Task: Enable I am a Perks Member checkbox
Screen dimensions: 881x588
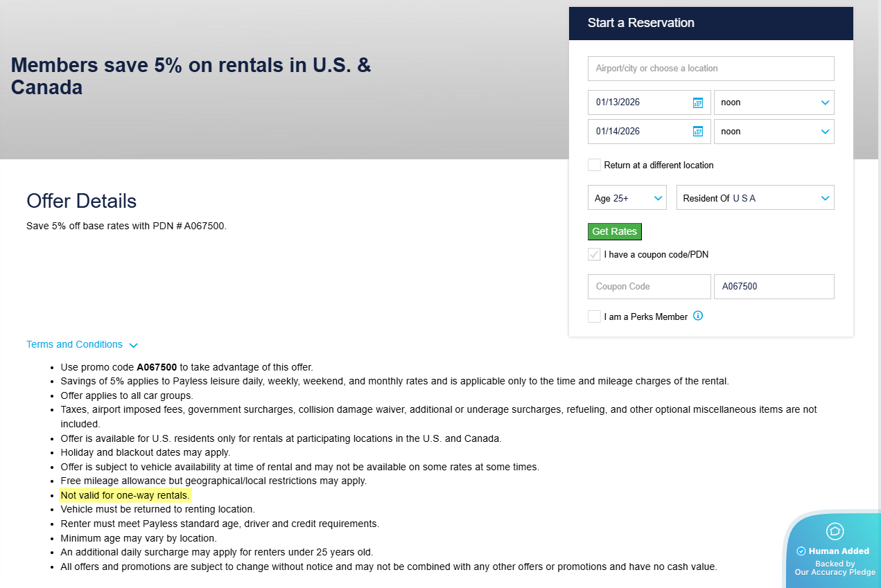Action: (595, 317)
